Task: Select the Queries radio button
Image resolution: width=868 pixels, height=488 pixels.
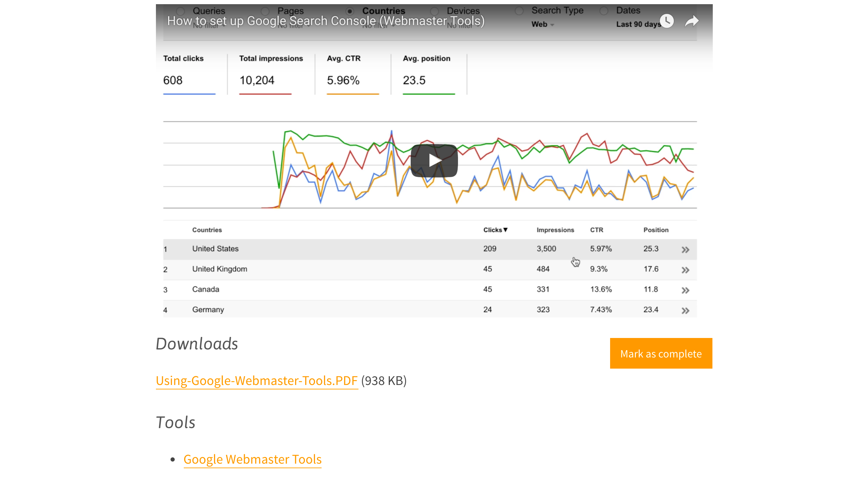Action: point(180,11)
